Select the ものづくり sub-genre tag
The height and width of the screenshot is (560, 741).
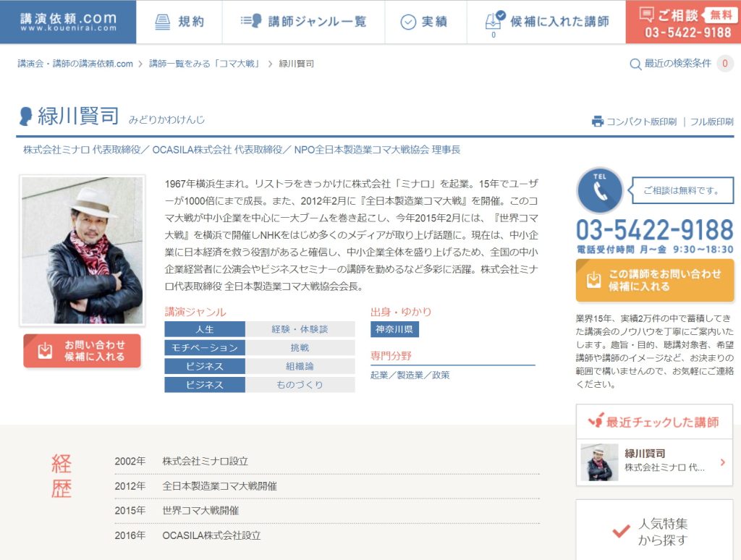pos(300,385)
